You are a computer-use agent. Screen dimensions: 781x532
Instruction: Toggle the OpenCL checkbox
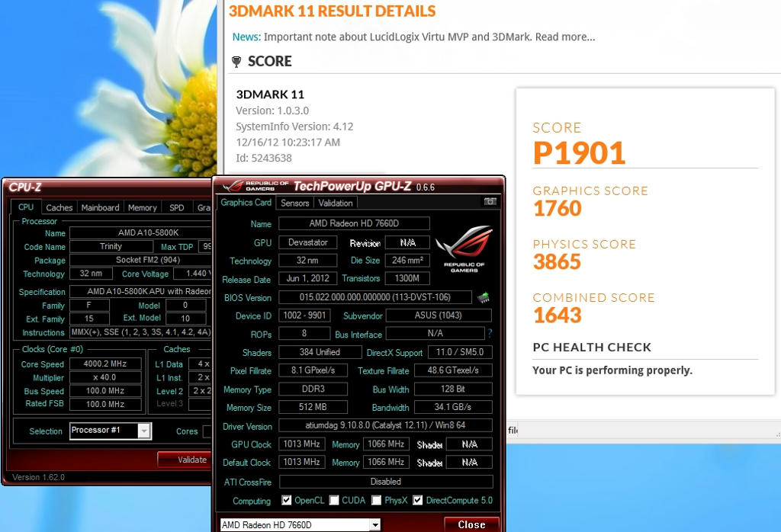287,500
